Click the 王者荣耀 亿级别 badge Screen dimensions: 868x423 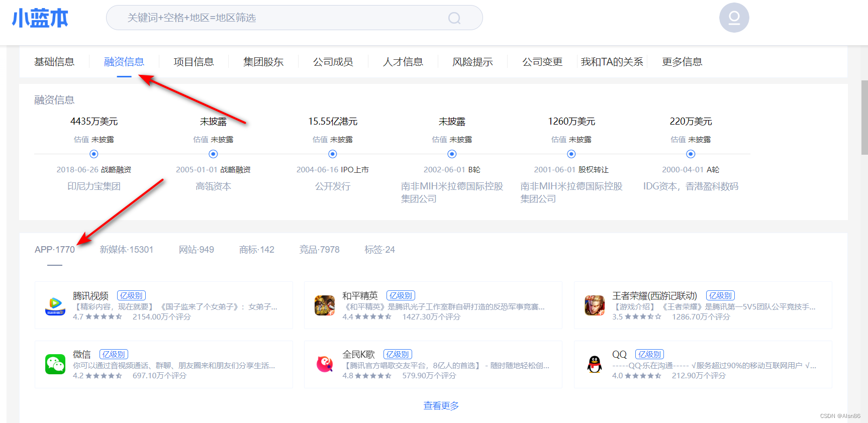click(720, 295)
